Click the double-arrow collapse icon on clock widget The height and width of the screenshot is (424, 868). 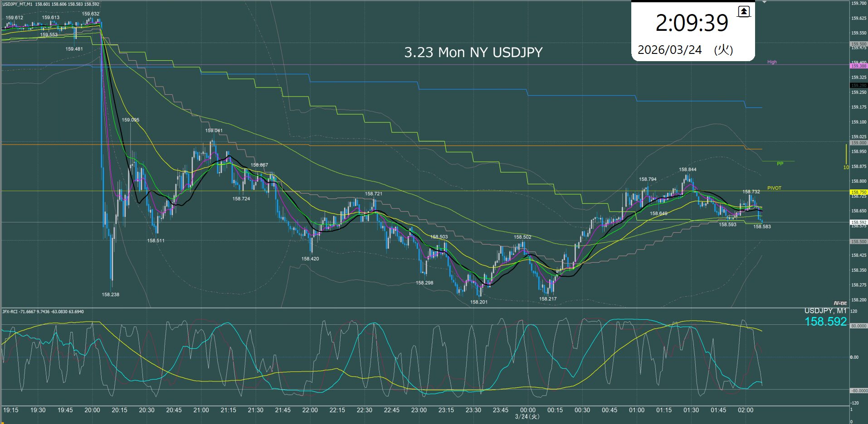pos(744,12)
